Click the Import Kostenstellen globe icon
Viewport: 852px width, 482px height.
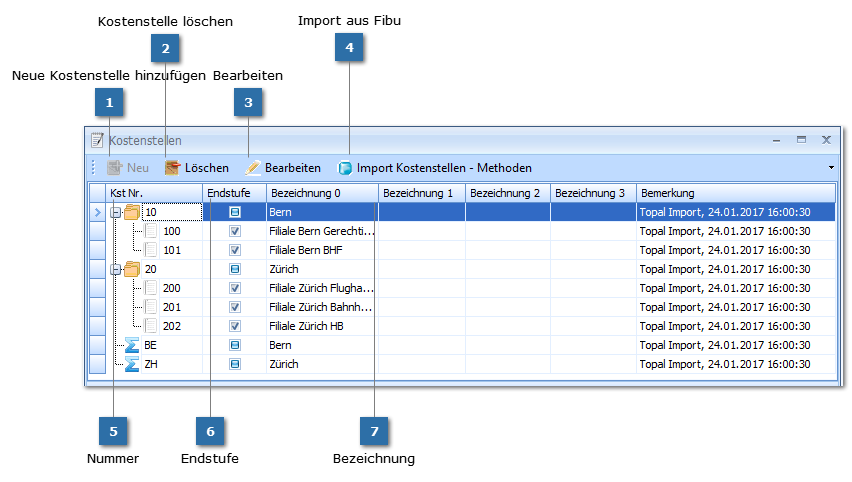click(345, 168)
